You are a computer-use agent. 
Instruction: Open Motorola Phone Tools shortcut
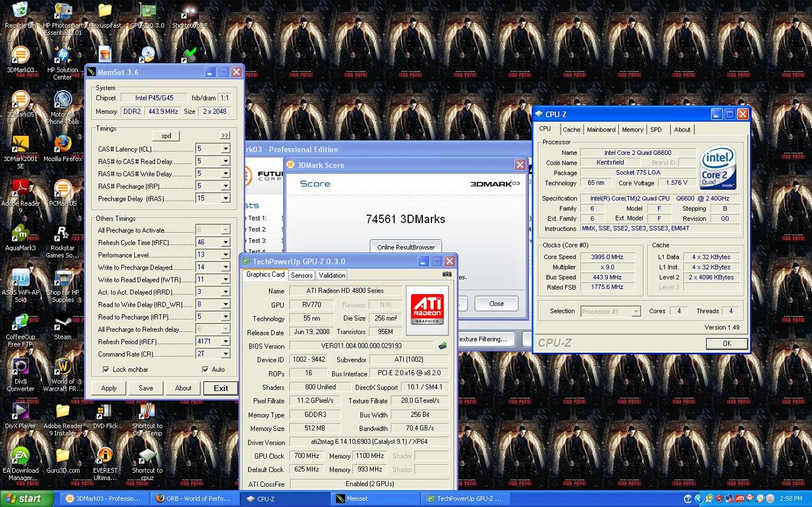63,107
